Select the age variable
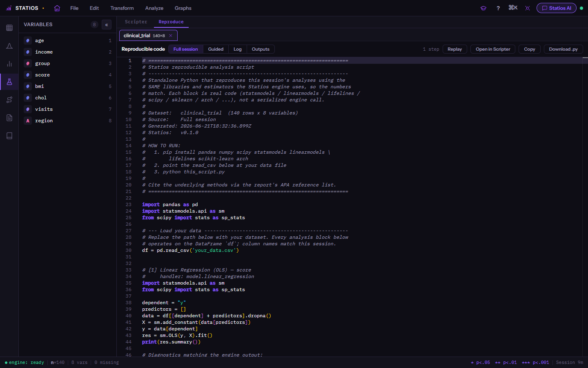 click(x=68, y=40)
